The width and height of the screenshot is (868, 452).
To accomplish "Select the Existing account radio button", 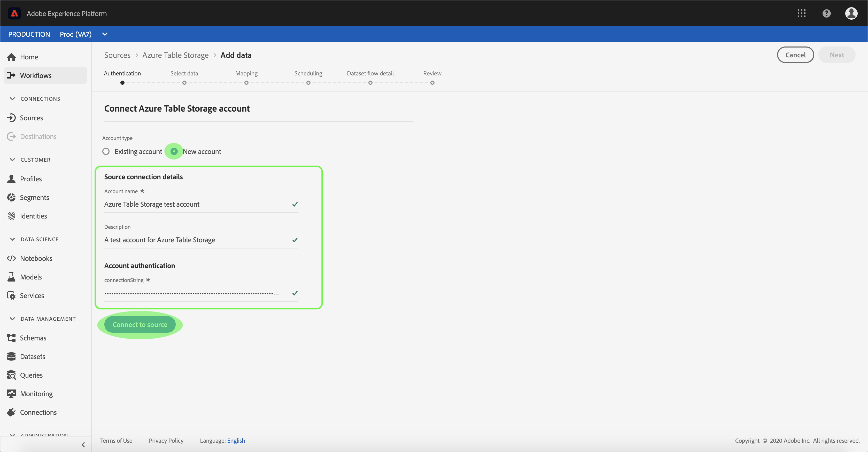I will tap(106, 151).
